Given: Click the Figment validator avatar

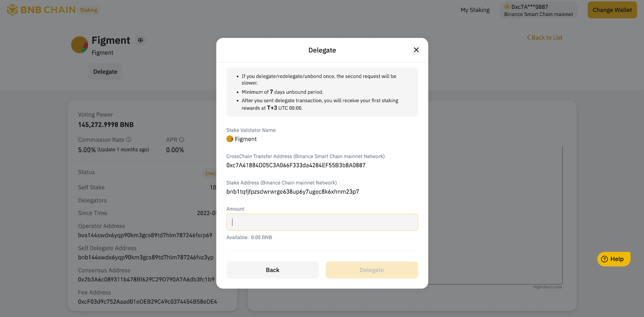Looking at the screenshot, I should pyautogui.click(x=79, y=45).
